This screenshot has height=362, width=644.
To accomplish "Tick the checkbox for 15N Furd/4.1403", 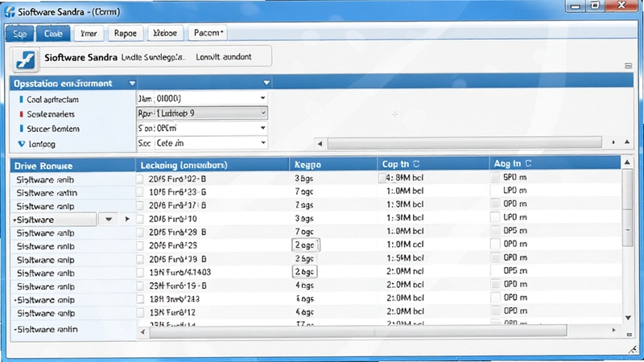I will 140,272.
